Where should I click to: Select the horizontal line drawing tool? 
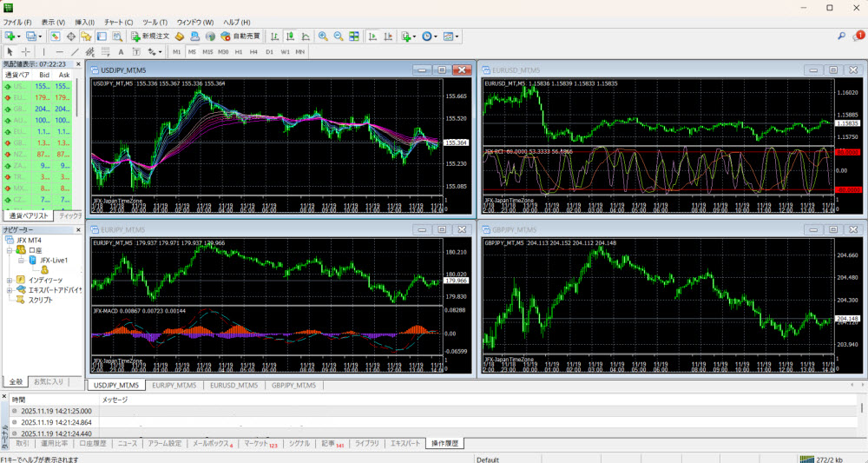point(60,52)
